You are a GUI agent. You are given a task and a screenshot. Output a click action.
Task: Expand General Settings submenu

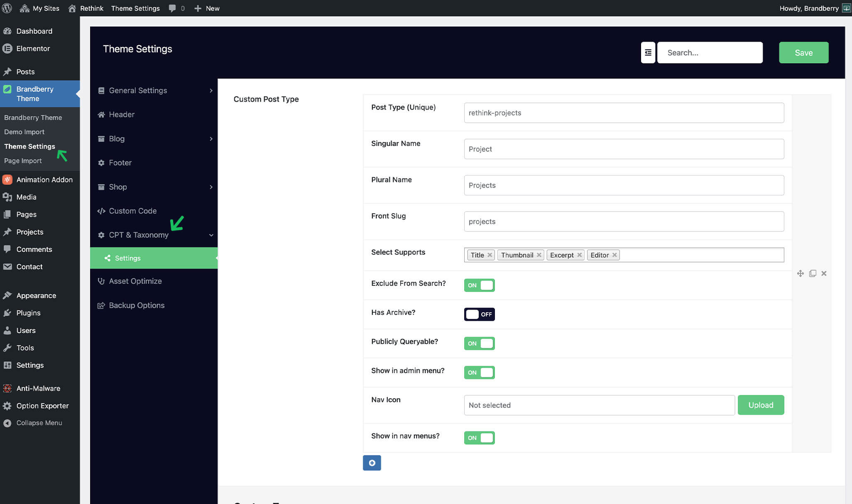pos(211,90)
